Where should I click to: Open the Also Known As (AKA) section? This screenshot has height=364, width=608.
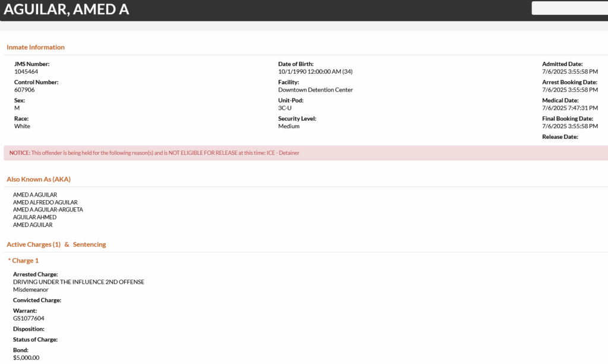pos(39,179)
